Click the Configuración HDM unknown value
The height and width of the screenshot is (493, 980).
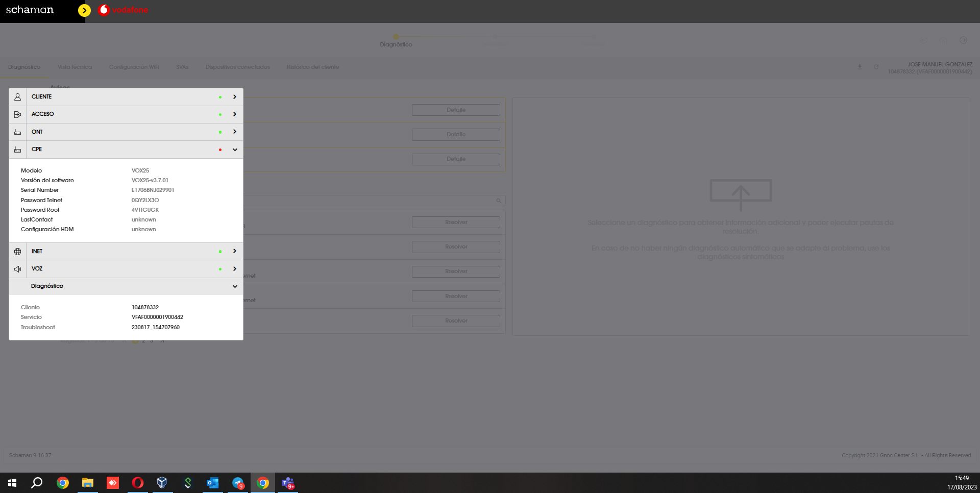tap(144, 229)
